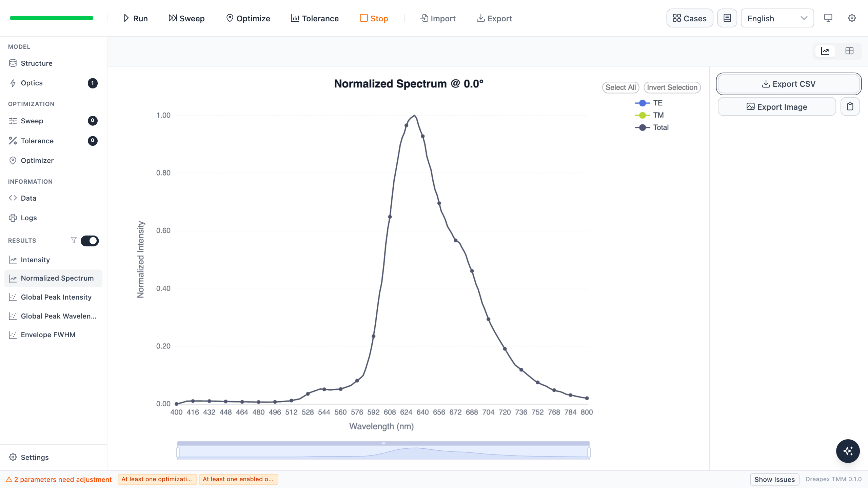
Task: Toggle the Results switch off
Action: click(90, 241)
